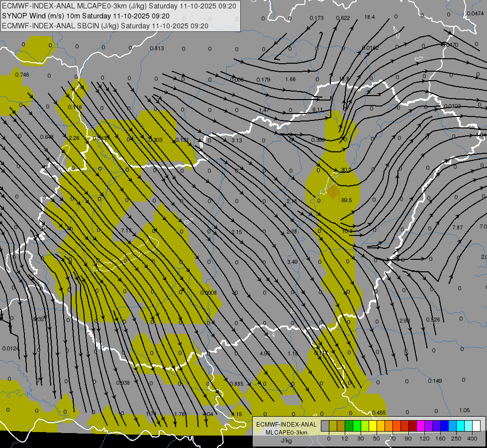Click the legend scale value 12
The height and width of the screenshot is (448, 487).
344,439
